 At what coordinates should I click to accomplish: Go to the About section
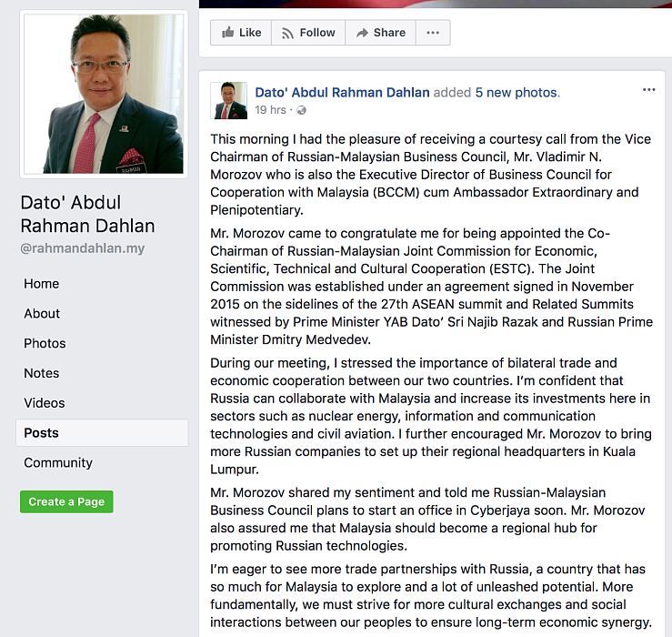[42, 314]
